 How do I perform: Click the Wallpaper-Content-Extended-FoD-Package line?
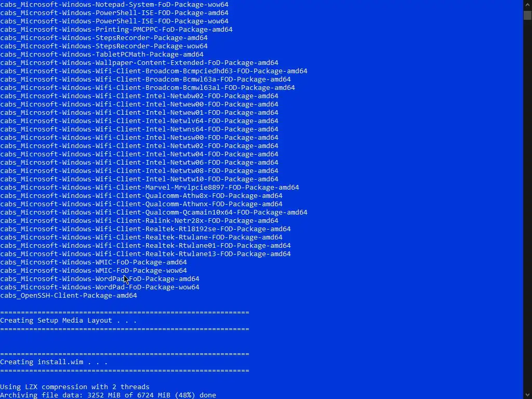[139, 63]
